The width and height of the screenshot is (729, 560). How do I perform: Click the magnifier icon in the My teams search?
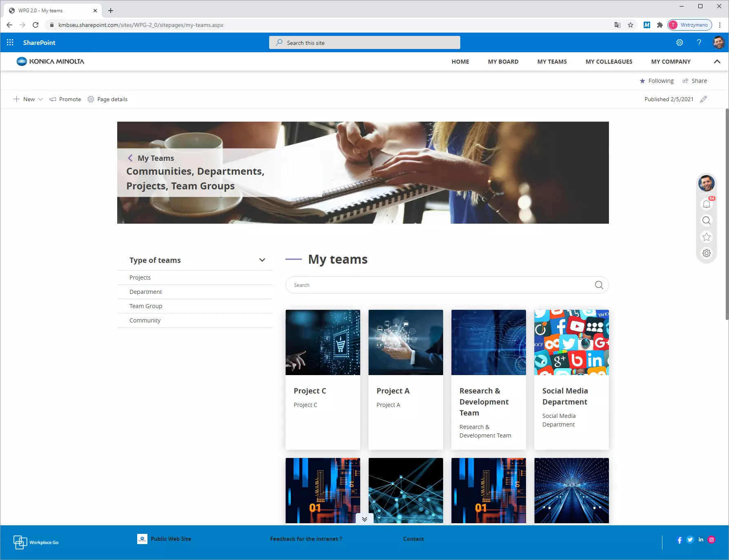(599, 285)
